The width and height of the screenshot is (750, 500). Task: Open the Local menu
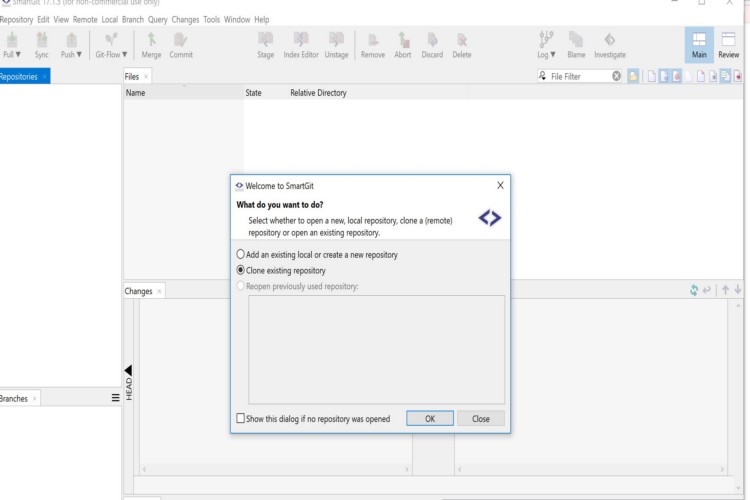click(110, 20)
